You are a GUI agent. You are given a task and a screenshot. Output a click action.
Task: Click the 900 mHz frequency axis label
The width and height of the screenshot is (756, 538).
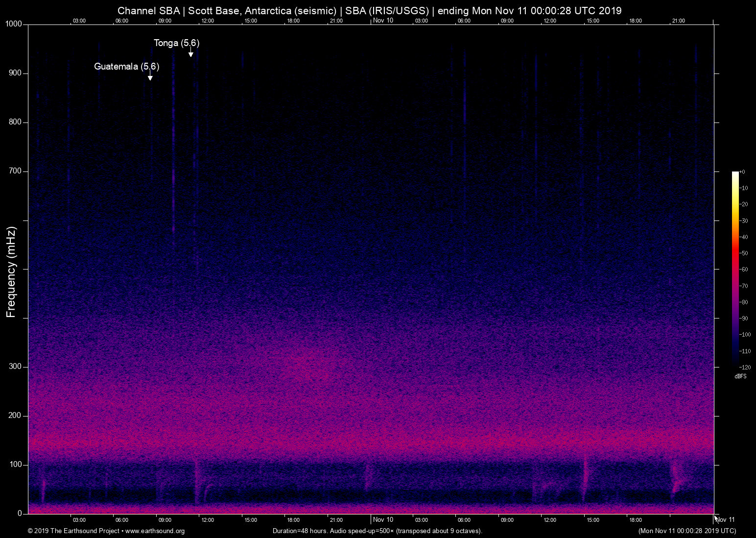tap(15, 73)
